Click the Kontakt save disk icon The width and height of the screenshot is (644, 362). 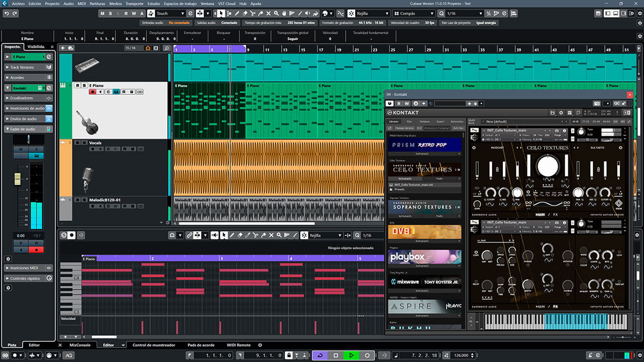[552, 113]
